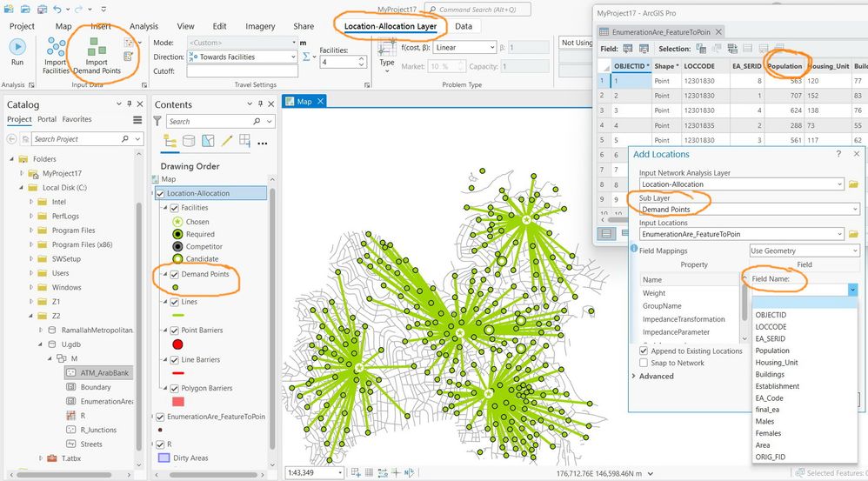Open the Sub Layer Demand Points dropdown
Viewport: 868px width, 481px height.
pyautogui.click(x=749, y=210)
